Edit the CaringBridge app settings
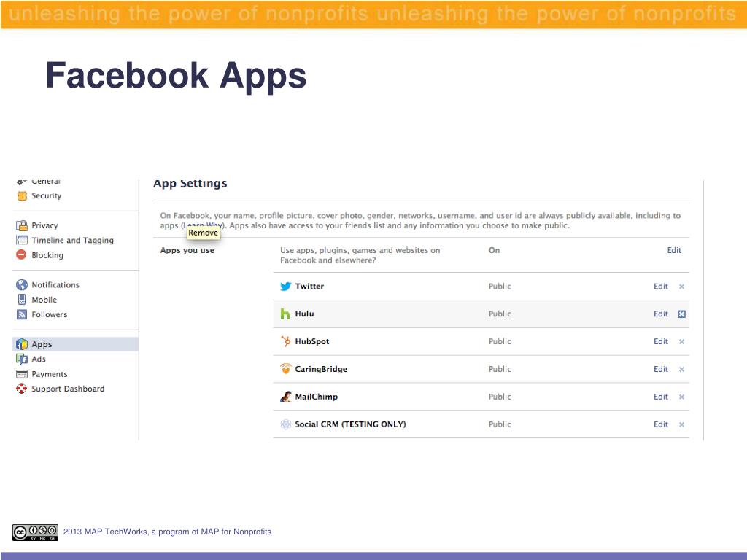The image size is (747, 560). [661, 369]
